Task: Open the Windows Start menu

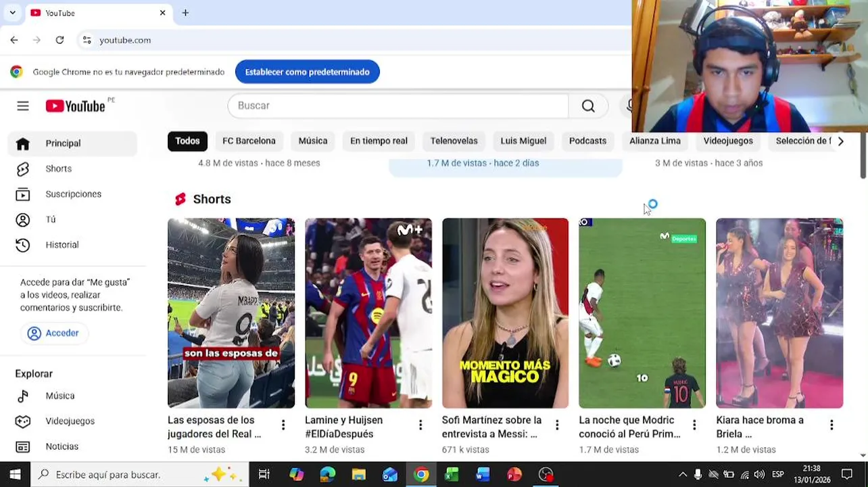Action: coord(15,475)
